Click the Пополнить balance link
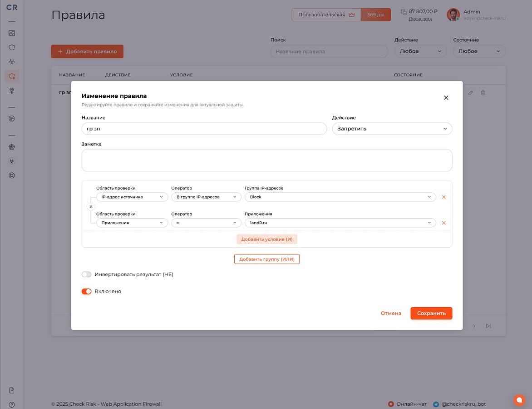The width and height of the screenshot is (532, 409). [420, 19]
